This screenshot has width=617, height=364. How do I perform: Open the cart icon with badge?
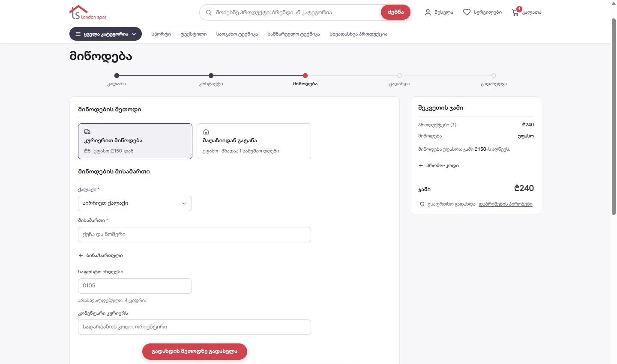coord(516,12)
